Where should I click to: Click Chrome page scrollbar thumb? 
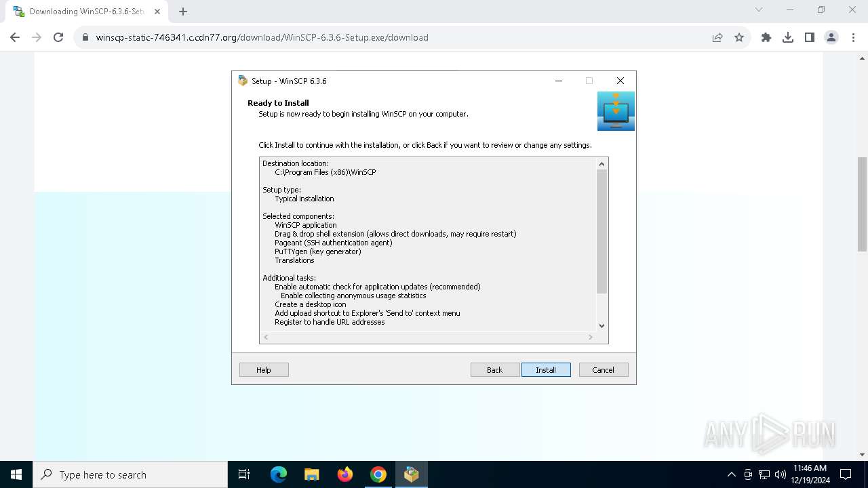[863, 204]
